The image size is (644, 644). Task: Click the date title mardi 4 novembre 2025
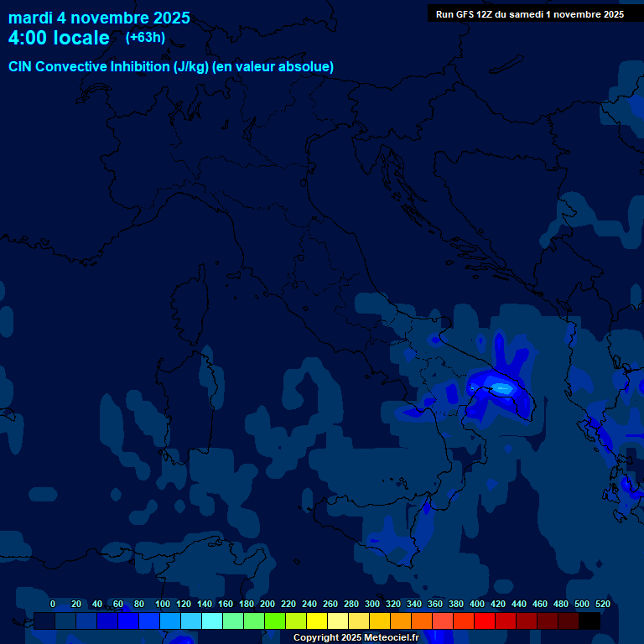pyautogui.click(x=99, y=18)
